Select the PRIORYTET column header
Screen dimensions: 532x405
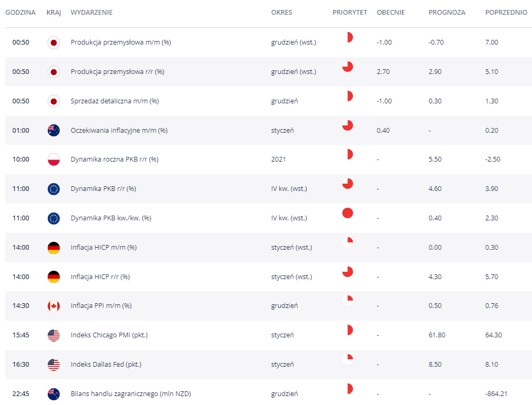350,13
